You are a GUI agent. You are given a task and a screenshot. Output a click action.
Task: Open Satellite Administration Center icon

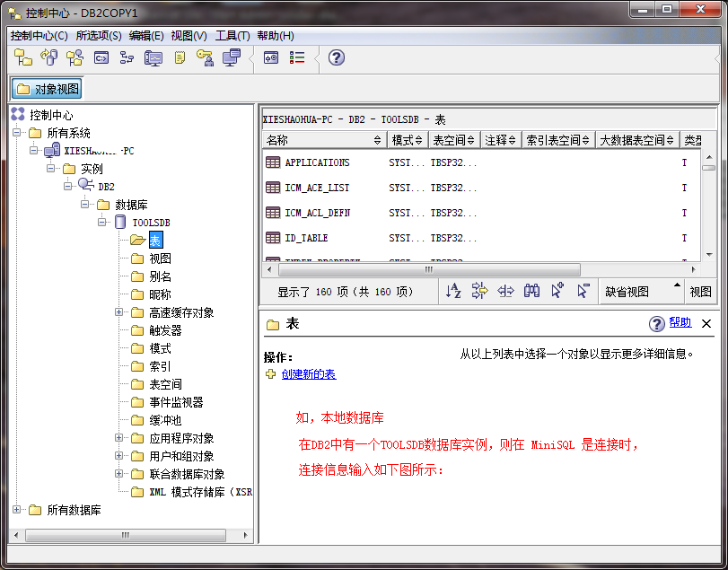coord(75,57)
